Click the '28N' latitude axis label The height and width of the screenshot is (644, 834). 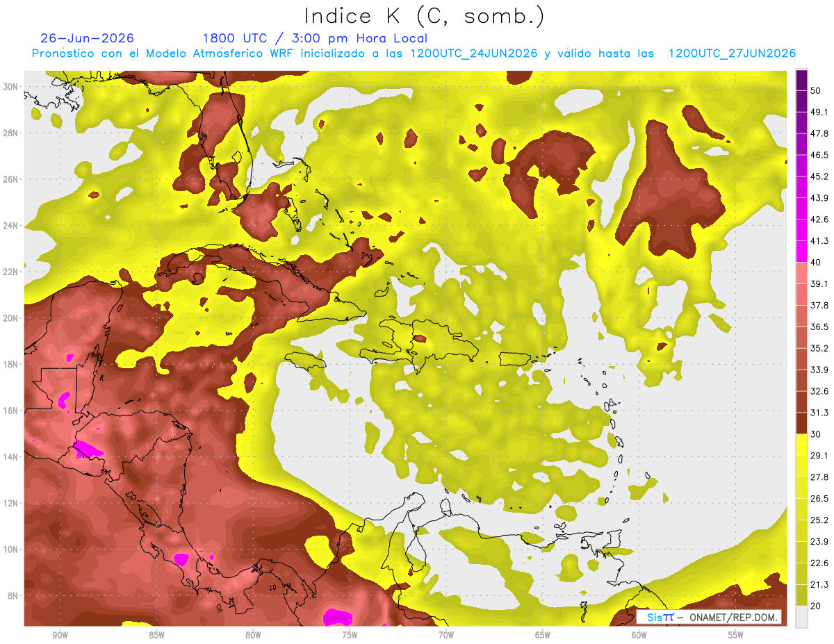10,133
